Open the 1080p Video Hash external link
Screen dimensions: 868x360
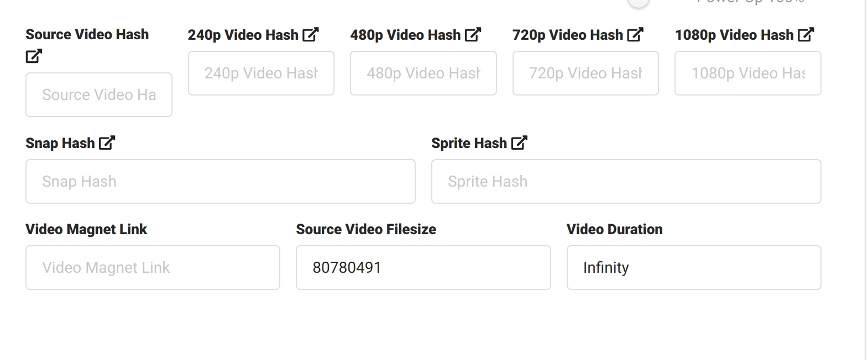pyautogui.click(x=807, y=34)
